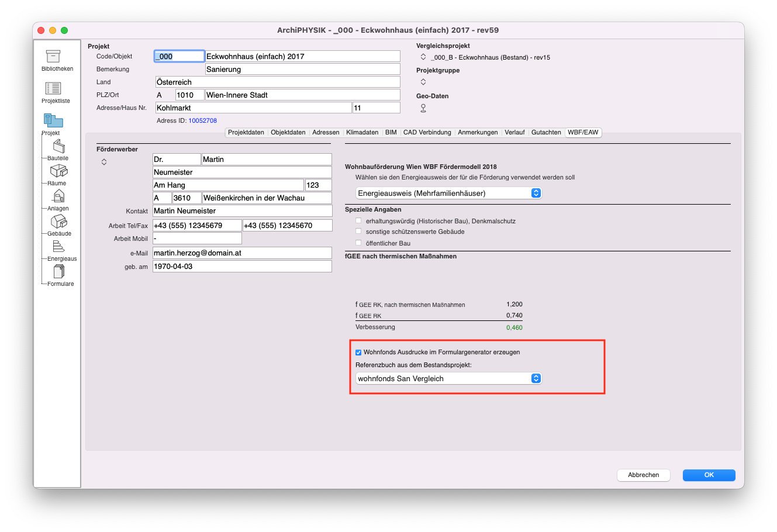This screenshot has width=777, height=532.
Task: Switch to the Verlauf tab
Action: pyautogui.click(x=514, y=133)
